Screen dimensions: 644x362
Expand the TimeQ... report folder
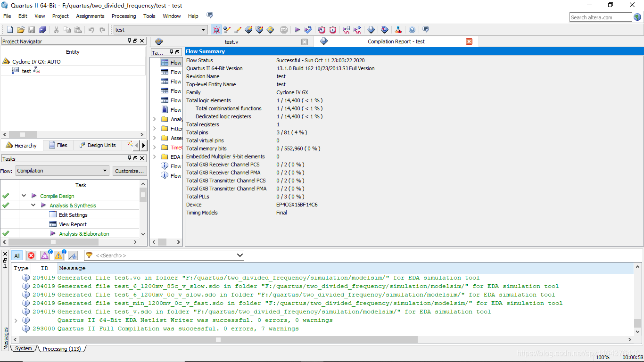pyautogui.click(x=154, y=148)
